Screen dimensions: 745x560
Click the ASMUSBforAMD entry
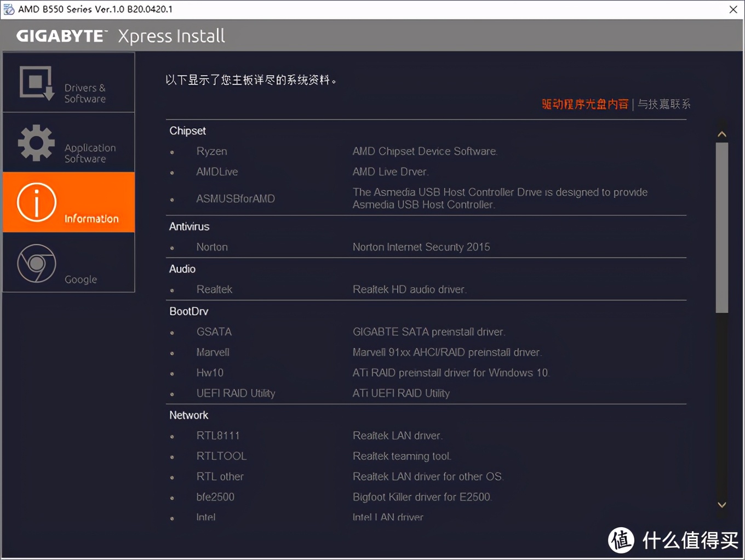(x=236, y=199)
